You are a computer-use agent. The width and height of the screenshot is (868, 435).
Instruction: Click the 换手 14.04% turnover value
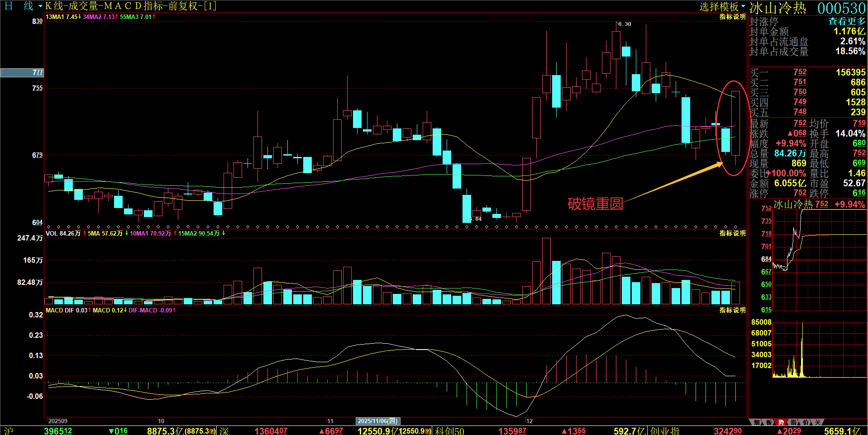click(x=850, y=133)
